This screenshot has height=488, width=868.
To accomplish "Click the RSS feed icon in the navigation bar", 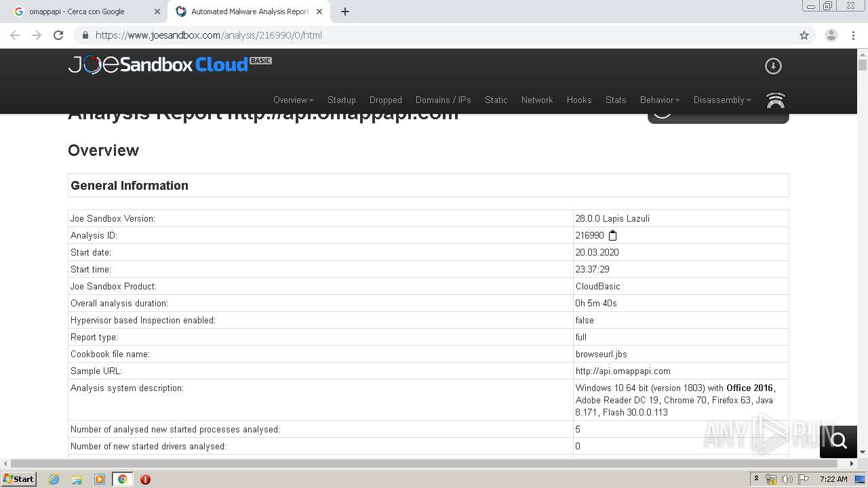I will (x=775, y=100).
